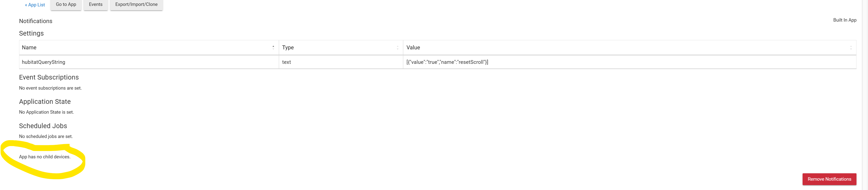Click the Notifications app title
The height and width of the screenshot is (190, 868).
coord(36,21)
